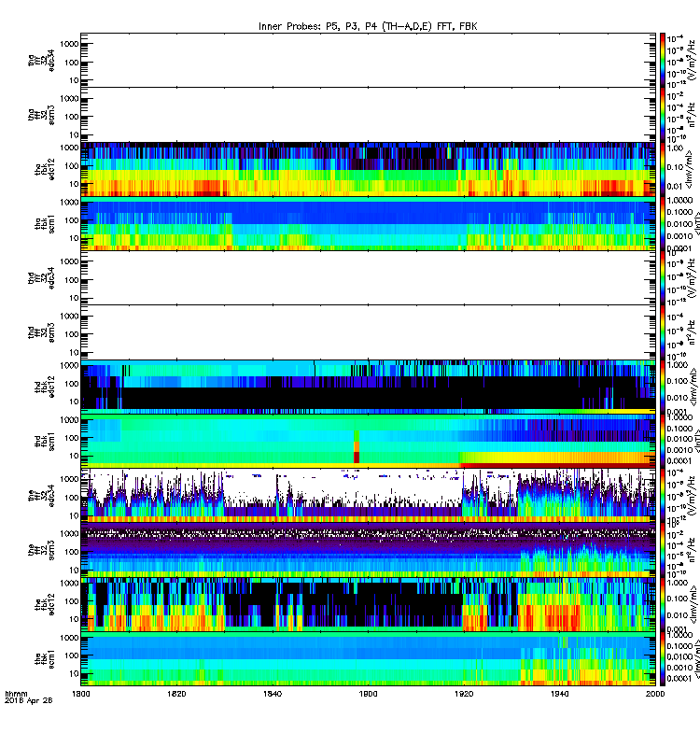This screenshot has height=747, width=700.
Task: Click the color bar beside tha fff scm3 panel
Action: coord(663,115)
